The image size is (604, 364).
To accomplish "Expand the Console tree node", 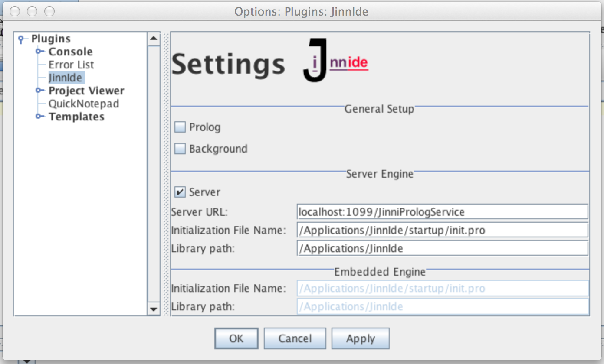I will [39, 52].
